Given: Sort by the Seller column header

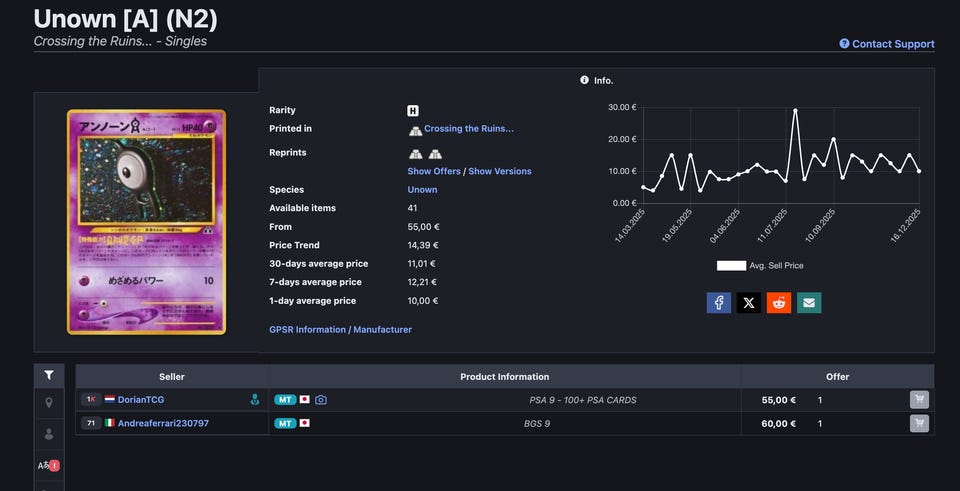Looking at the screenshot, I should coord(172,377).
